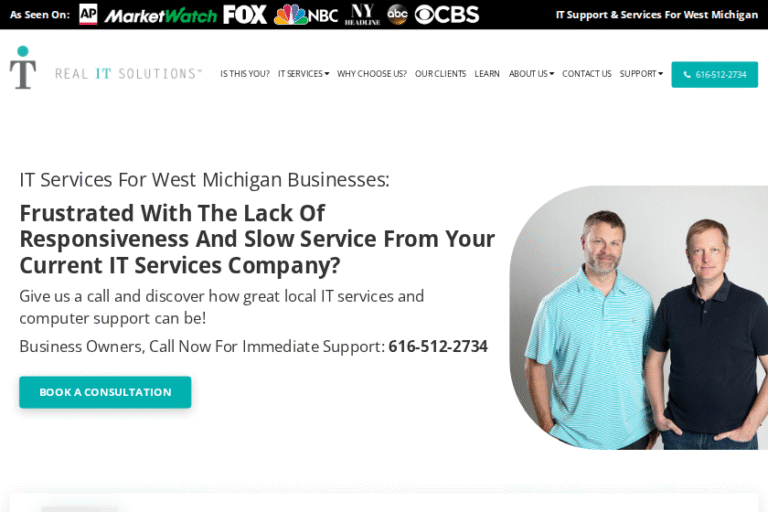Viewport: 768px width, 512px height.
Task: Open the Is This You? page
Action: [245, 73]
